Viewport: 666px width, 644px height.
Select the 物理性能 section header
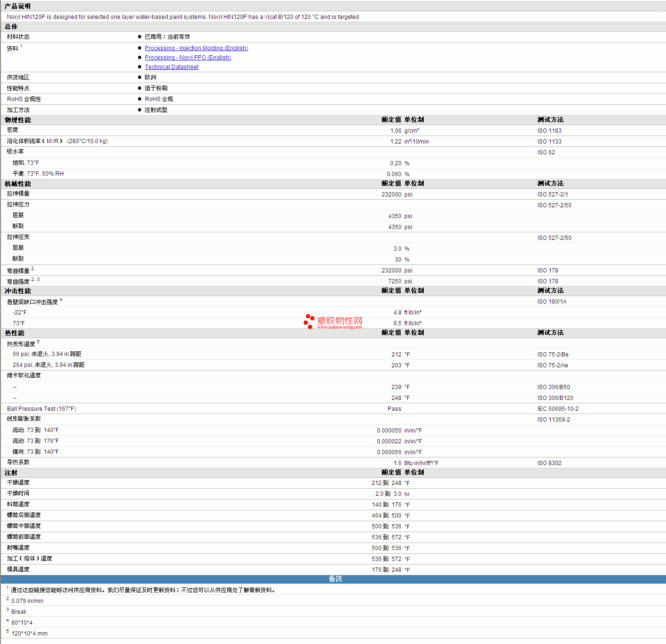pos(17,120)
